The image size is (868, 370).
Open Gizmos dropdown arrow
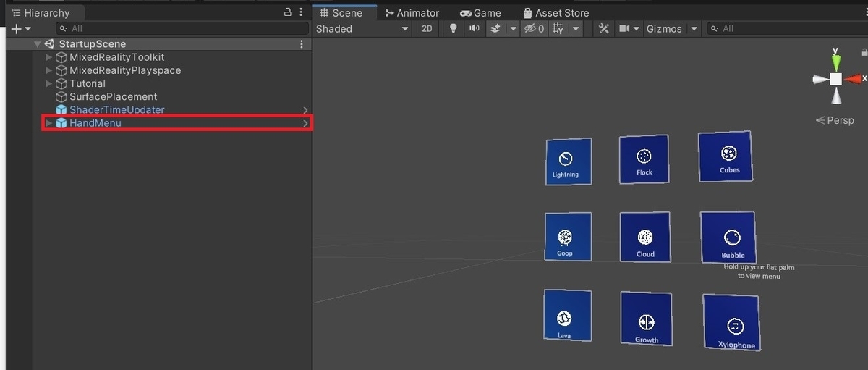click(694, 29)
